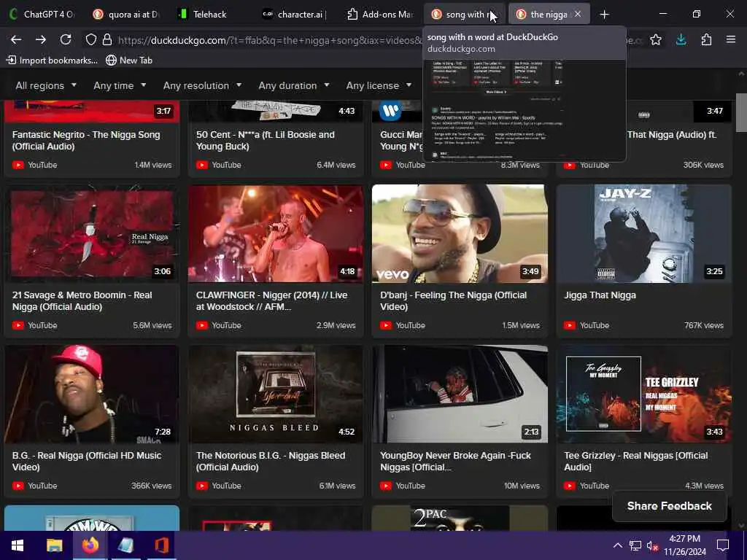Play the Notorious B.I.G. 4:52 thumbnail
The width and height of the screenshot is (747, 560).
coord(276,394)
